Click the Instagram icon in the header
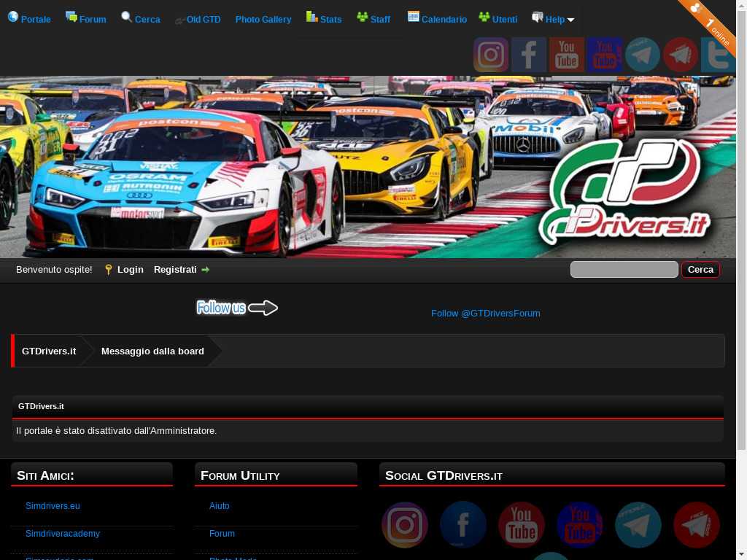This screenshot has height=560, width=747. (x=491, y=55)
